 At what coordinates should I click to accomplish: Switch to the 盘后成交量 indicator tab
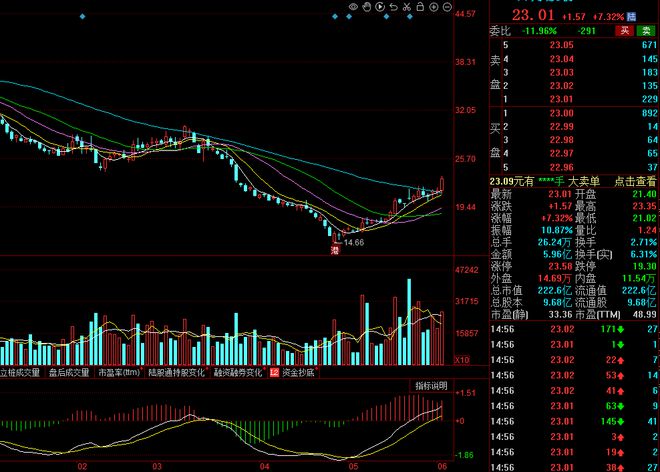pyautogui.click(x=69, y=372)
